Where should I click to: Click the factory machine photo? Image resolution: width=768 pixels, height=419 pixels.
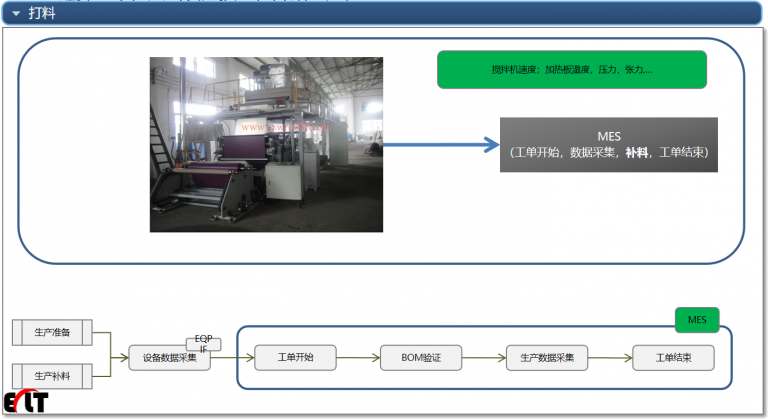coord(266,144)
